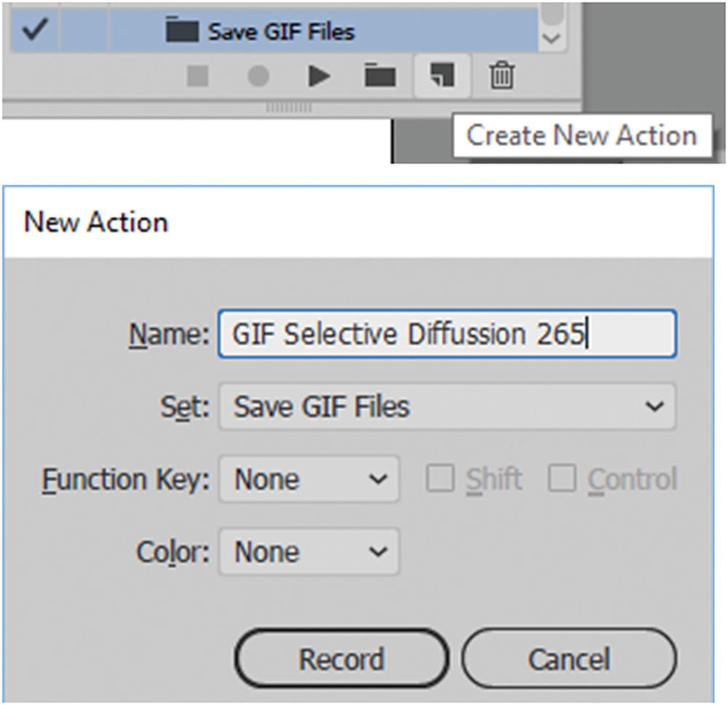Toggle the dialog box column for Save GIF Files
728x705 pixels.
(84, 31)
